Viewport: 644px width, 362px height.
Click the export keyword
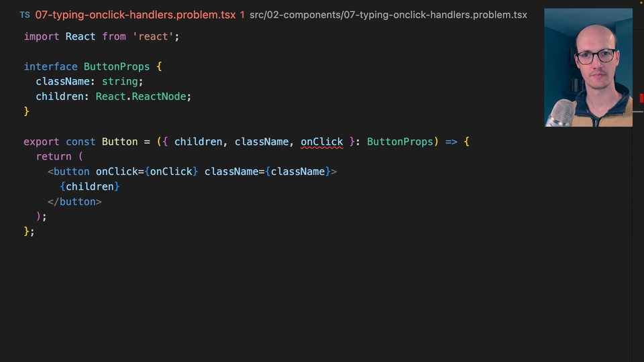(x=41, y=141)
